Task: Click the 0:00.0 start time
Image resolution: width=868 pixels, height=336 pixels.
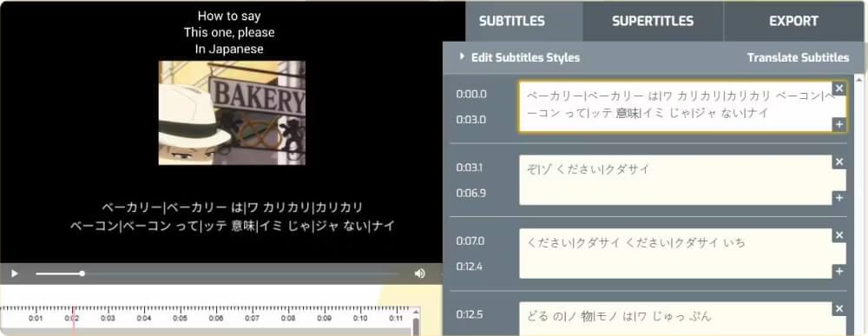Action: tap(471, 94)
